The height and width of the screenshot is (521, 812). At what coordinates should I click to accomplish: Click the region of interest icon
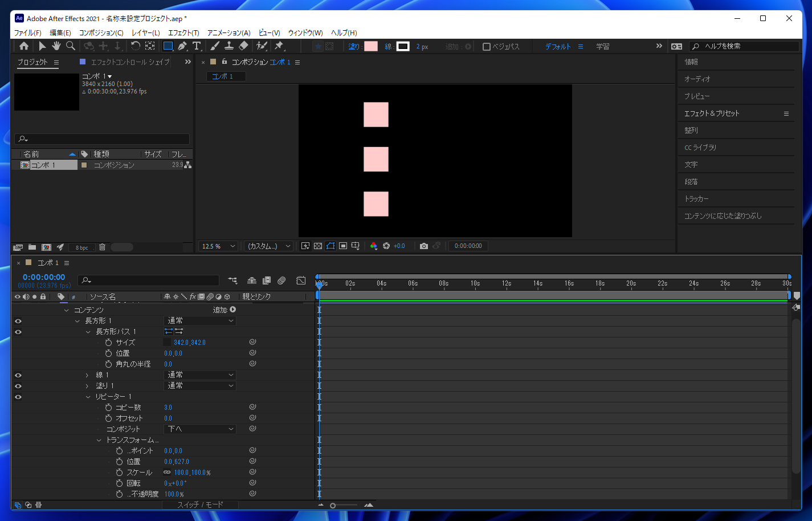(x=343, y=246)
